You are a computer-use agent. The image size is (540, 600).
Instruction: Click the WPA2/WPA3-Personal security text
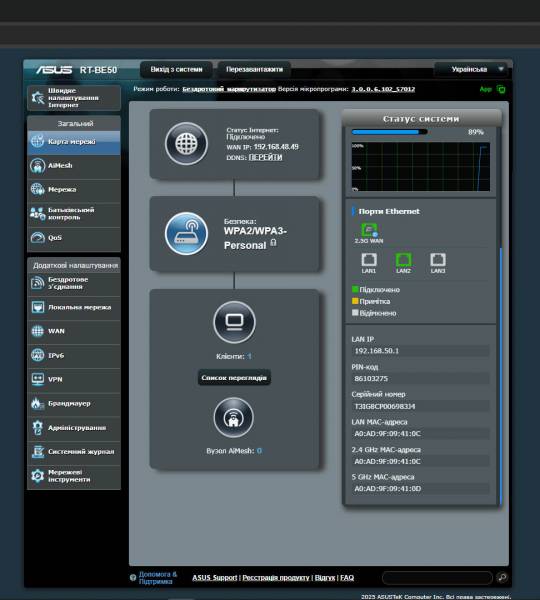click(255, 238)
